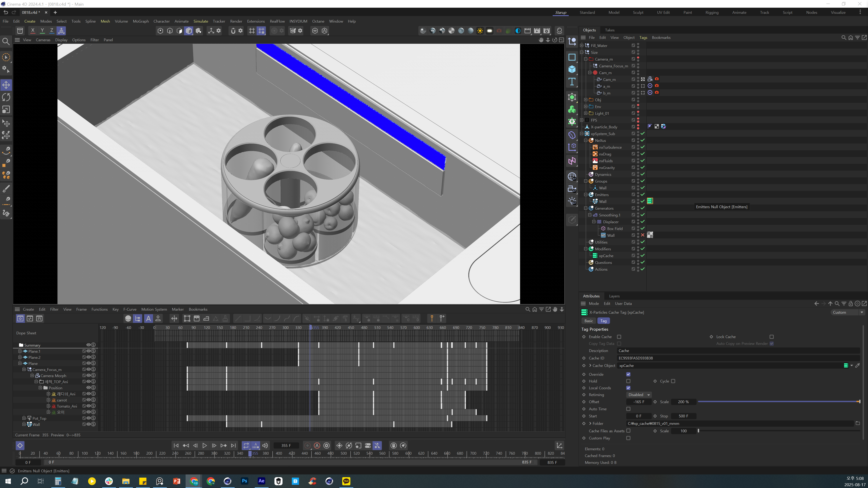Collapse the Generators group

[x=586, y=208]
